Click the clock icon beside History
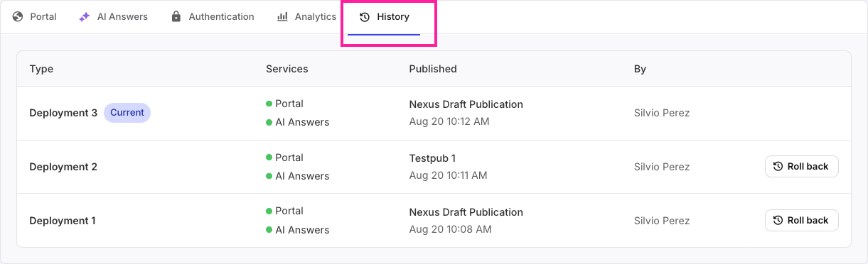Viewport: 868px width, 264px height. pyautogui.click(x=365, y=17)
